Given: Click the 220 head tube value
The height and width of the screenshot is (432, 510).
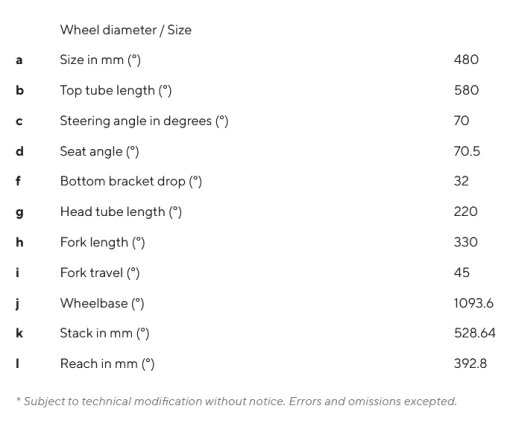Looking at the screenshot, I should 466,212.
